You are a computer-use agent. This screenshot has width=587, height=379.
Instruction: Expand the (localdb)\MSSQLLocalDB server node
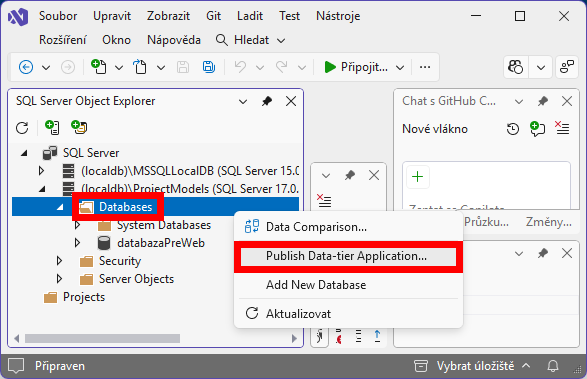click(42, 171)
